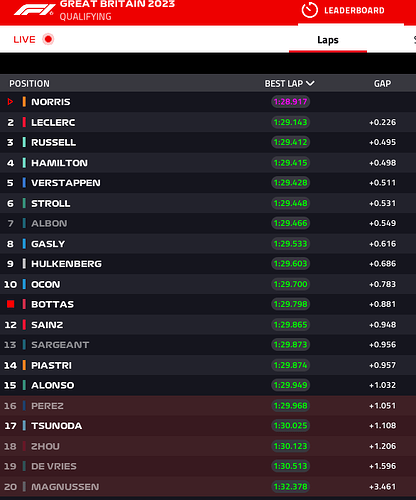The width and height of the screenshot is (416, 500).
Task: Click the orange McLaren bar beside Norris
Action: pos(24,102)
